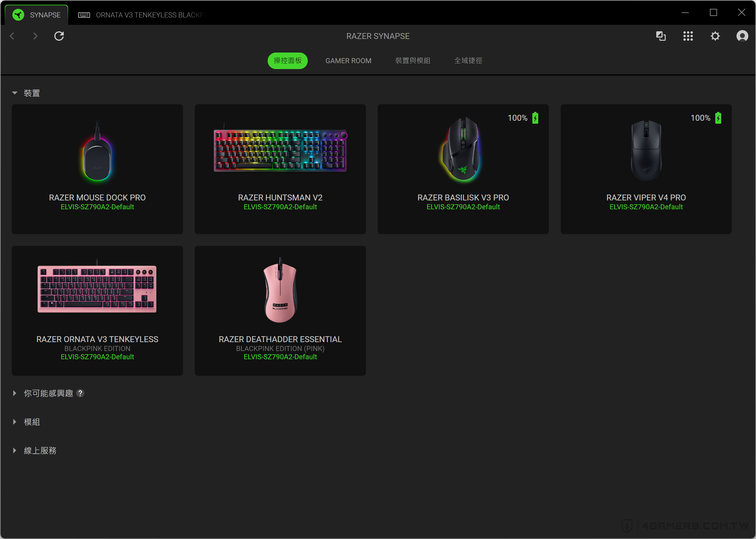The width and height of the screenshot is (756, 539).
Task: Open the user account profile icon
Action: point(742,36)
